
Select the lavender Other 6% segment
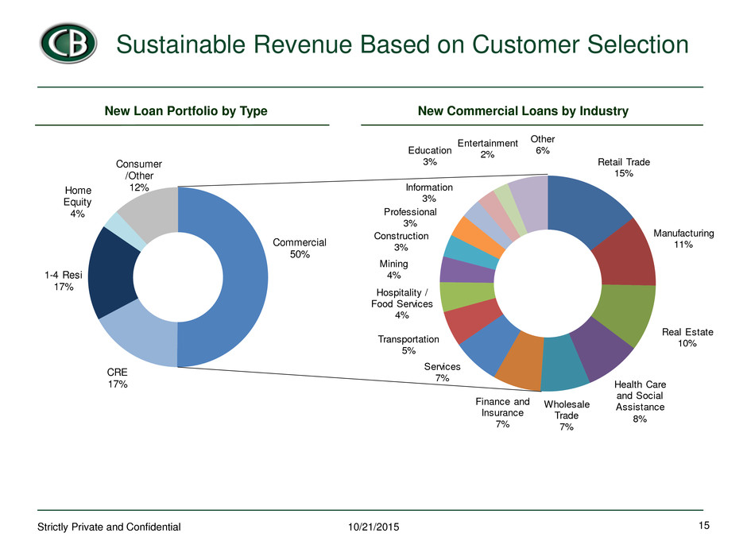(x=530, y=203)
